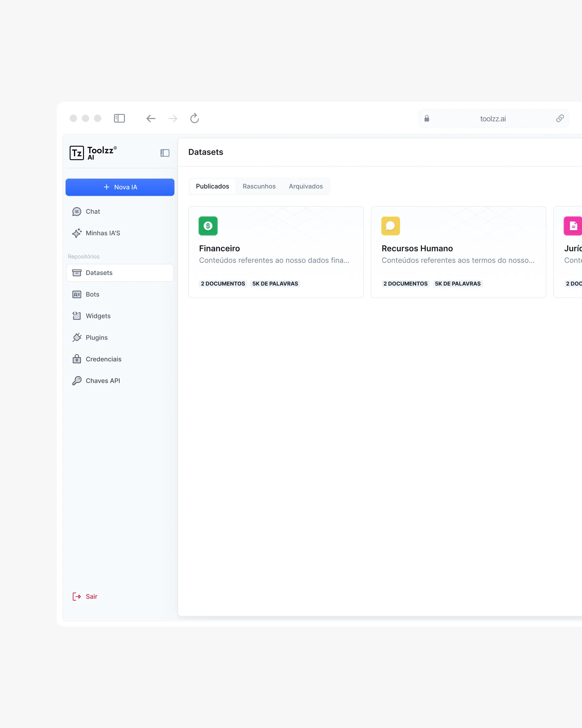This screenshot has height=728, width=582.
Task: Click the Nova IA button
Action: 120,187
